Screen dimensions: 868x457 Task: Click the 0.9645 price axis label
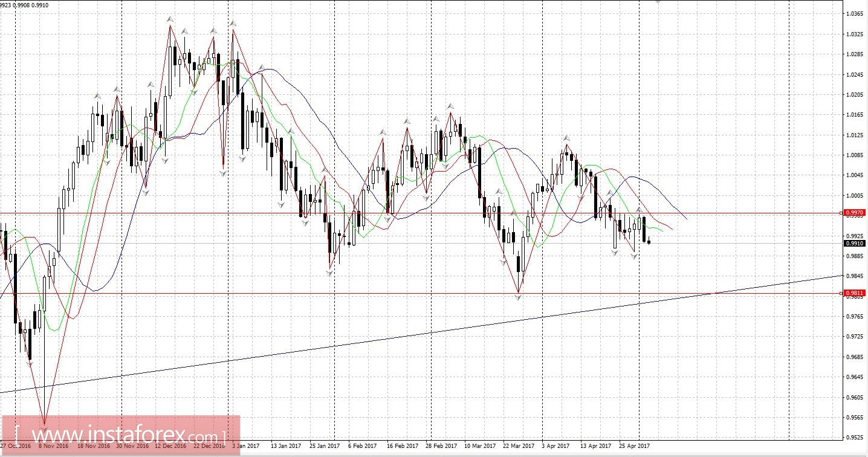(x=855, y=377)
